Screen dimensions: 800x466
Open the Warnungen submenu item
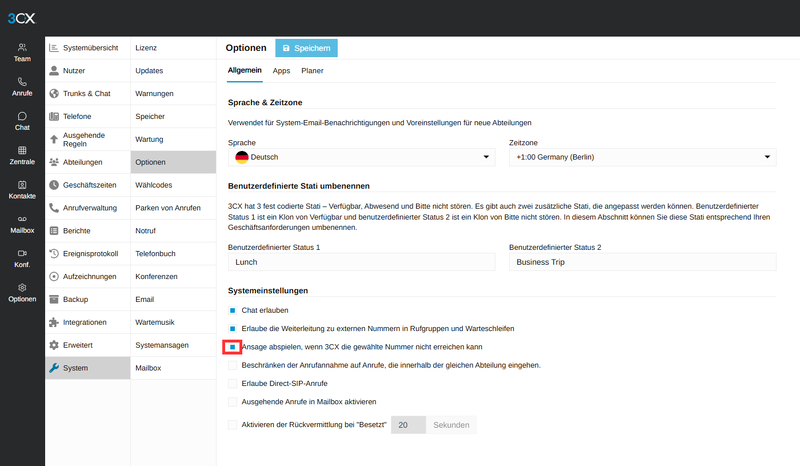click(173, 93)
